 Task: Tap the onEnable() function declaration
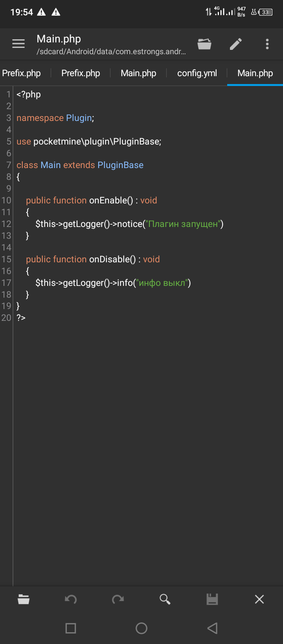tap(91, 200)
